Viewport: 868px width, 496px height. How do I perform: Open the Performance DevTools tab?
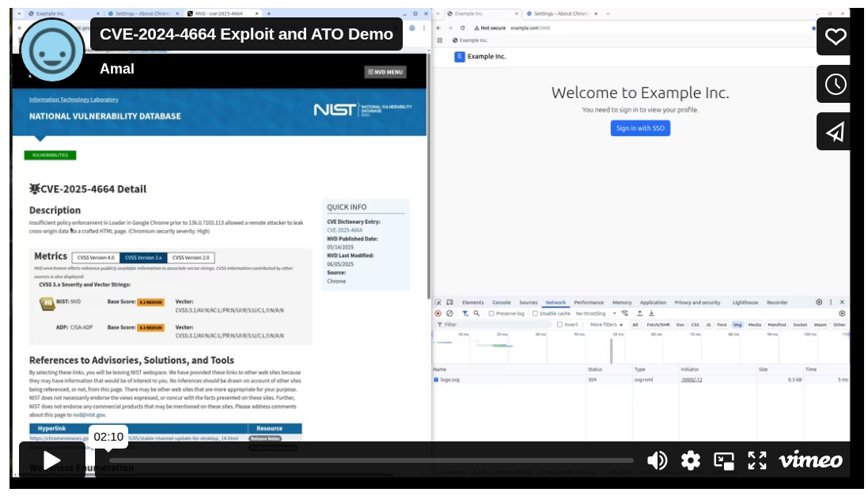click(589, 302)
